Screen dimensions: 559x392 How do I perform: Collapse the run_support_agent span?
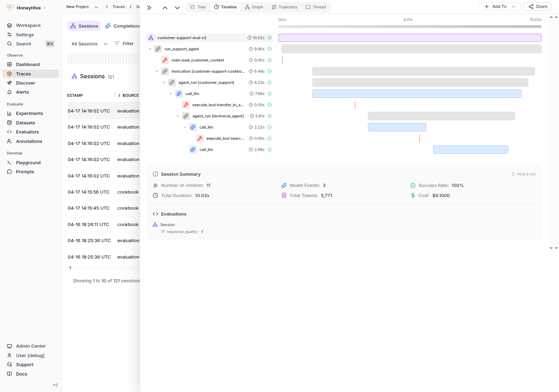pos(150,49)
